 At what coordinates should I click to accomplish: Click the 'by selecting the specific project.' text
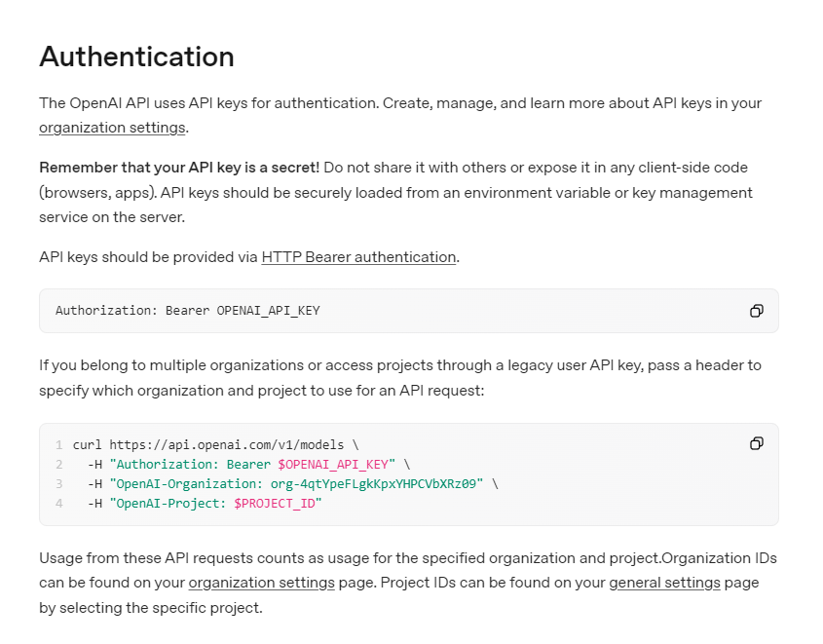(151, 608)
